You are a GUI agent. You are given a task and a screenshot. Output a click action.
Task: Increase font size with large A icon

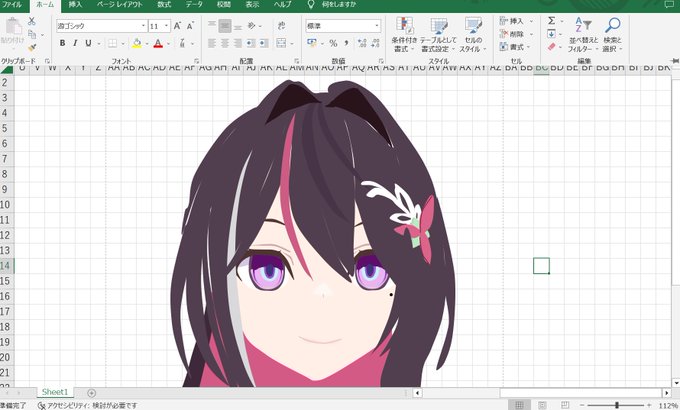pos(177,26)
